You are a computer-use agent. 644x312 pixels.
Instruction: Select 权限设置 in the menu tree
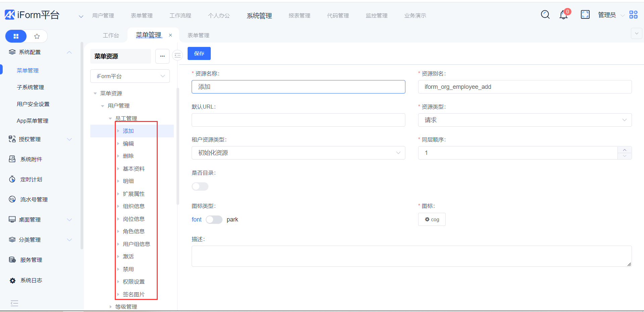[134, 282]
